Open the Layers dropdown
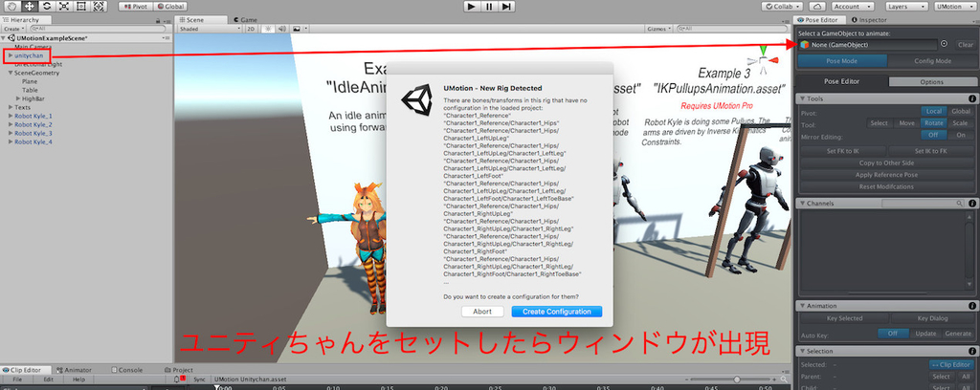Viewport: 980px width, 390px height. [905, 7]
